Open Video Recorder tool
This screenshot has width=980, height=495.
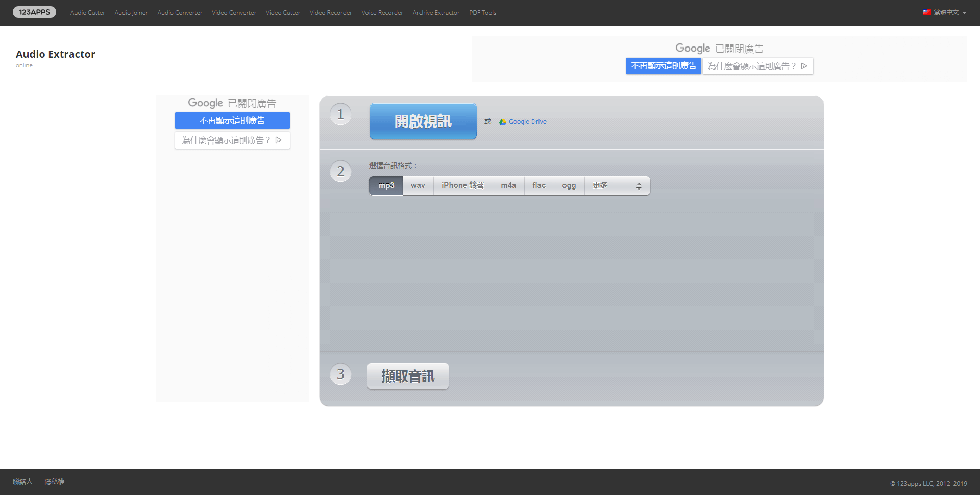coord(331,13)
